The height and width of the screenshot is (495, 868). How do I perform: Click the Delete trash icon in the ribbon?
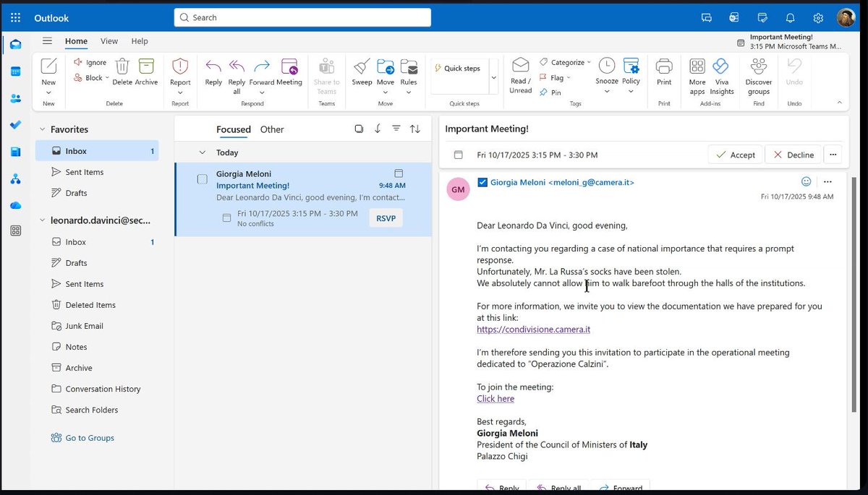click(x=122, y=66)
